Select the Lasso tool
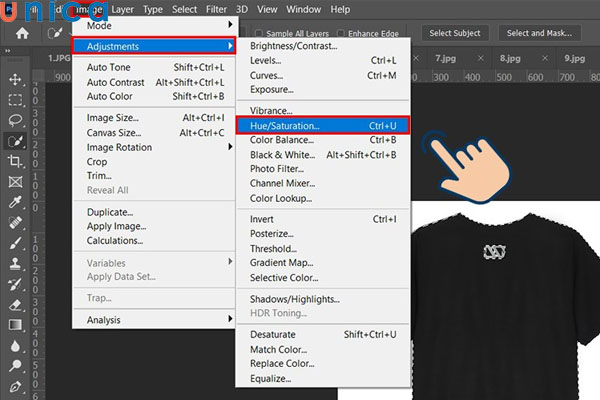 point(15,120)
